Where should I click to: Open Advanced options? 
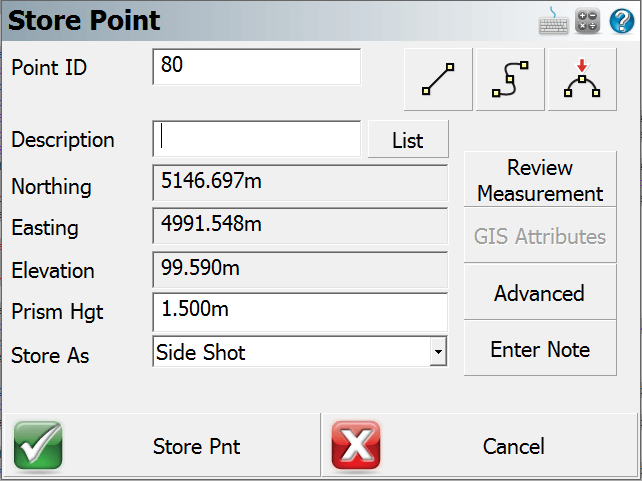[540, 292]
